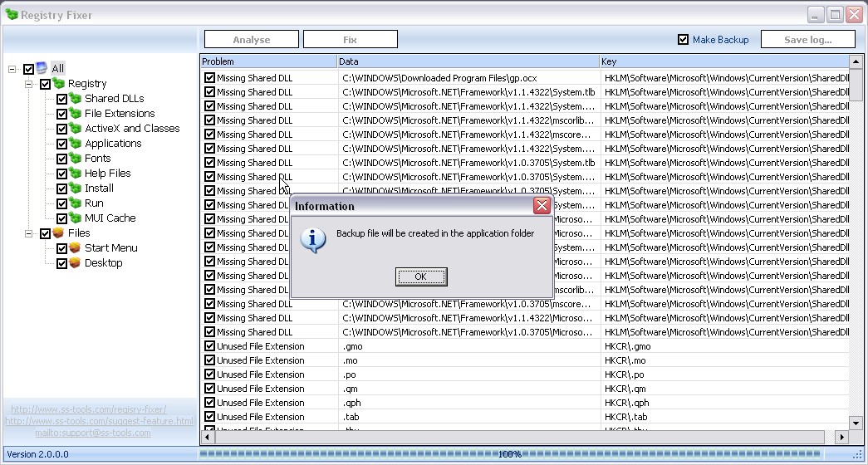Click the Save log... button
The width and height of the screenshot is (868, 465).
(807, 39)
